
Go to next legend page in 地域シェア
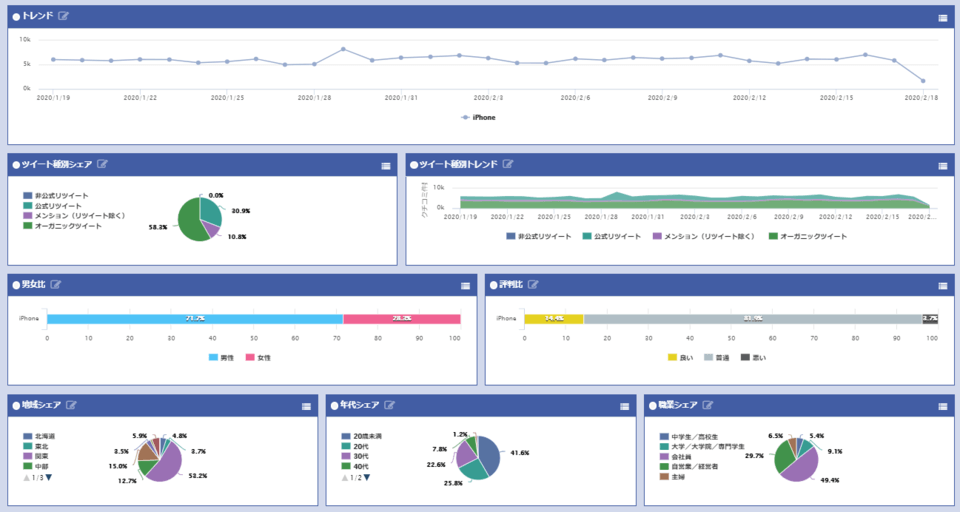[x=49, y=478]
